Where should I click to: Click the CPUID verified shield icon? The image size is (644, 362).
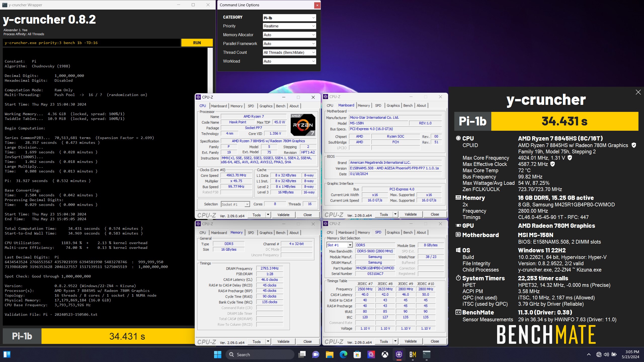click(x=634, y=145)
